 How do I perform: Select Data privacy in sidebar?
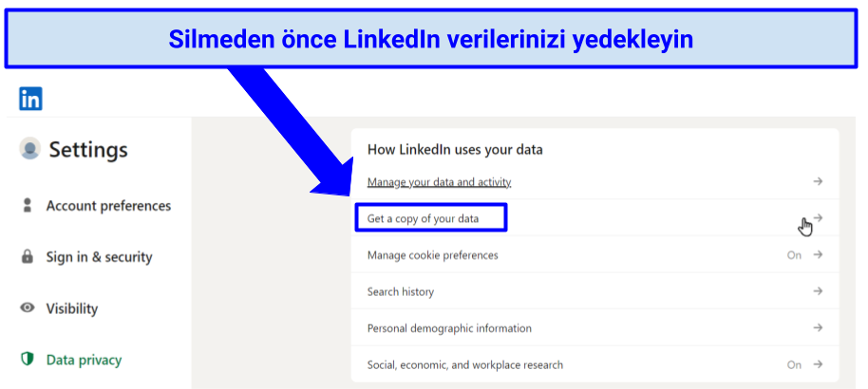click(84, 361)
